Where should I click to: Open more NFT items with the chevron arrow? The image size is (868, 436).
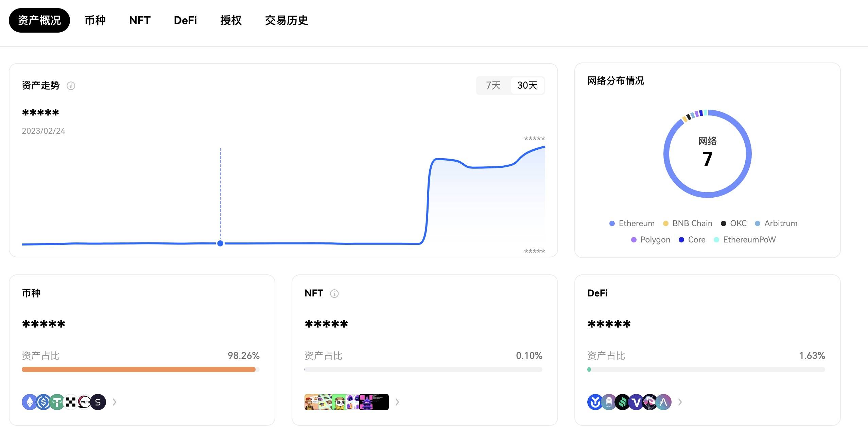click(x=397, y=402)
